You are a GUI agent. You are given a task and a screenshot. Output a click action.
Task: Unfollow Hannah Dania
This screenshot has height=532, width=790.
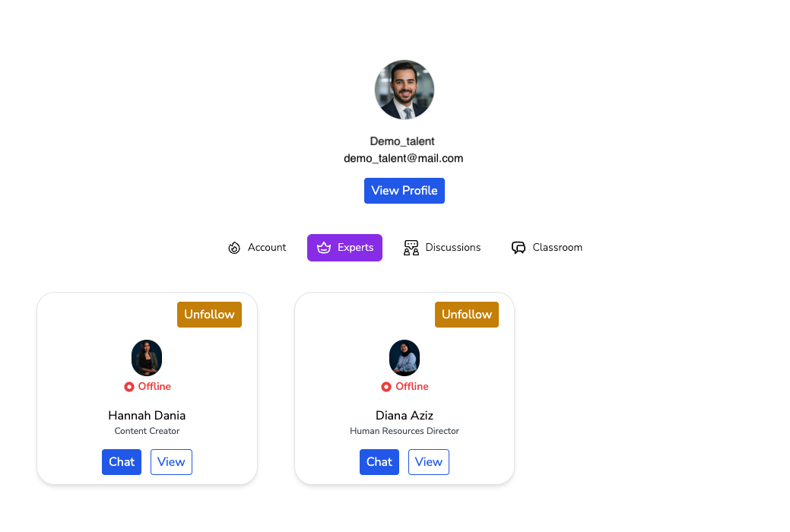tap(209, 315)
